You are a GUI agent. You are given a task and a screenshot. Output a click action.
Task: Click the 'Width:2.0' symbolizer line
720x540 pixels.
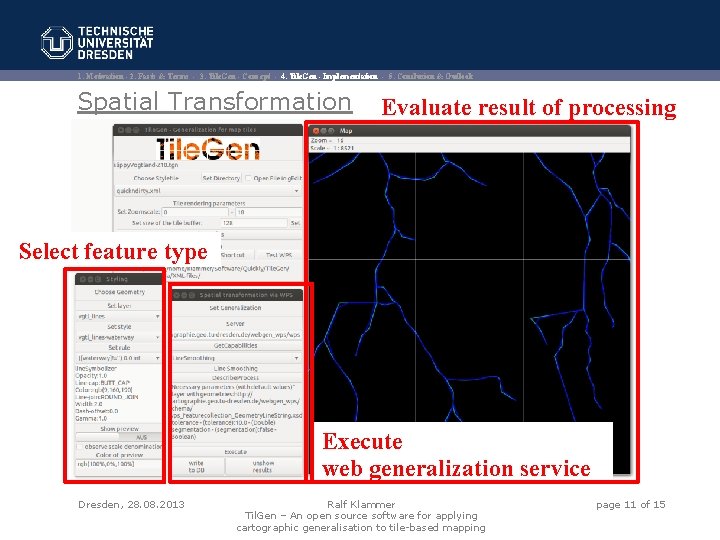[89, 404]
